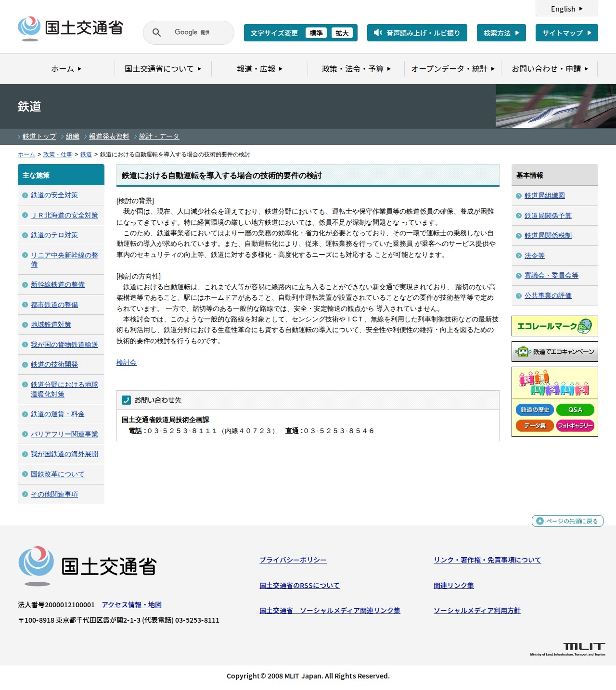616x690 pixels.
Task: Click the phone icon beside お問い合わせ先
Action: pos(127,400)
